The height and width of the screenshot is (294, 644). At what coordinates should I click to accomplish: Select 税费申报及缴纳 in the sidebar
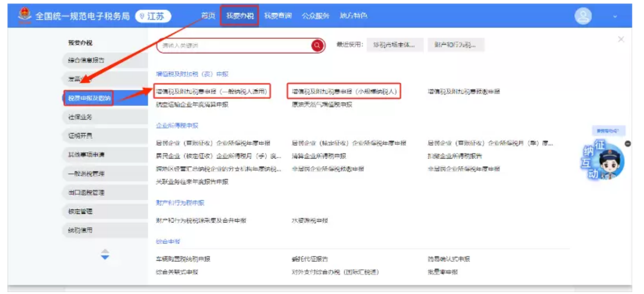[x=105, y=98]
